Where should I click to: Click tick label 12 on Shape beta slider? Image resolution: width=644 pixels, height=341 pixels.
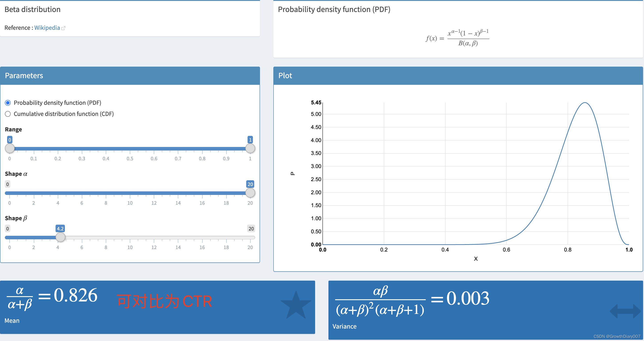pyautogui.click(x=154, y=247)
